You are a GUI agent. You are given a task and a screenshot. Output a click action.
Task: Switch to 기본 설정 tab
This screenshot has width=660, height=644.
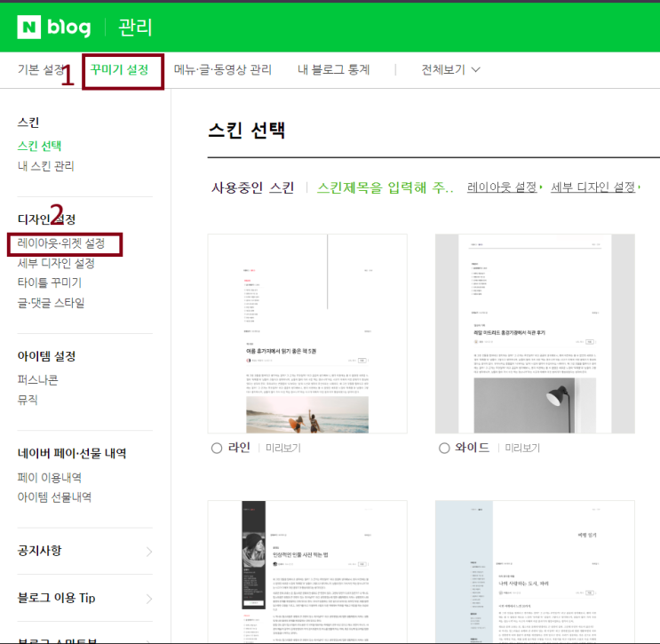(40, 69)
